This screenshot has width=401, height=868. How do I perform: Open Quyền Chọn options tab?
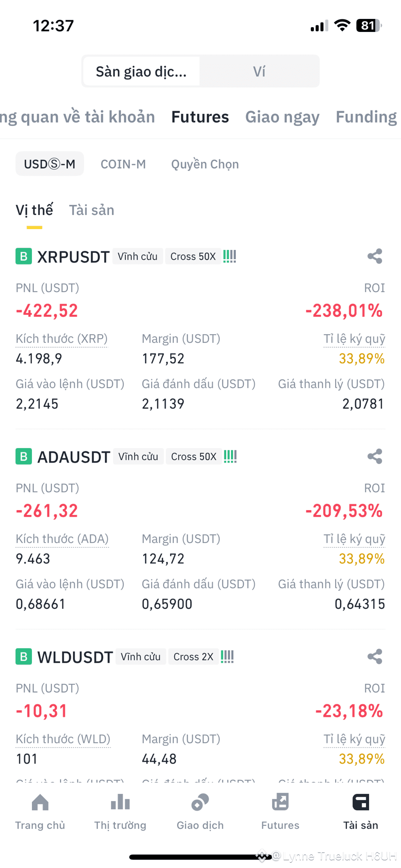[x=205, y=164]
